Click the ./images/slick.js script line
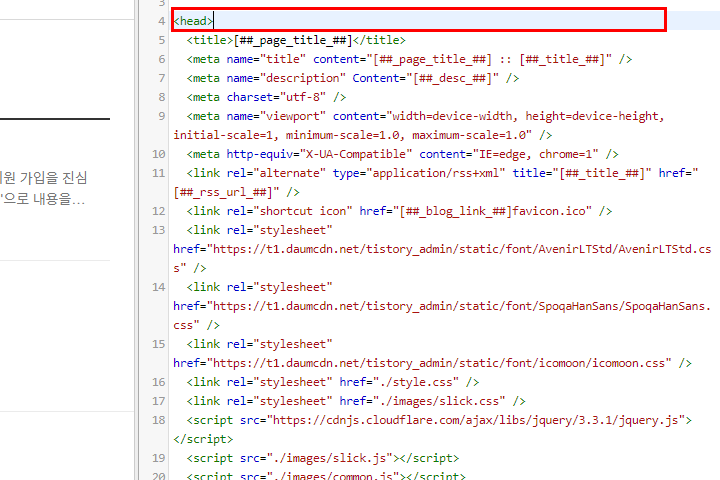 322,458
